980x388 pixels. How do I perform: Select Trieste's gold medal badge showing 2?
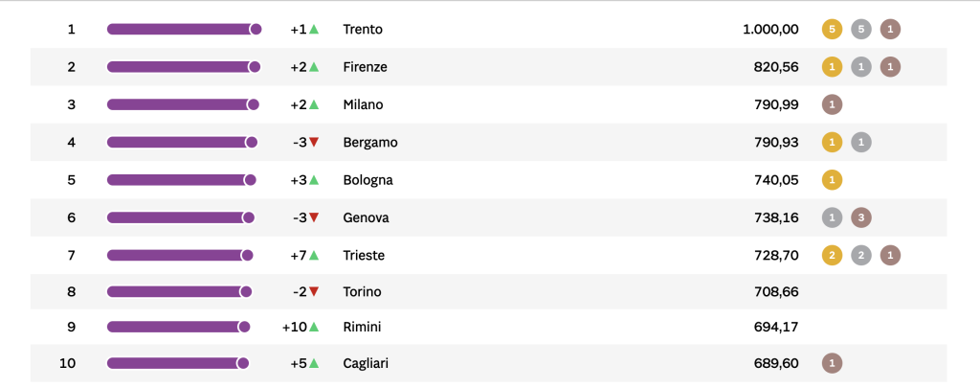[x=832, y=255]
